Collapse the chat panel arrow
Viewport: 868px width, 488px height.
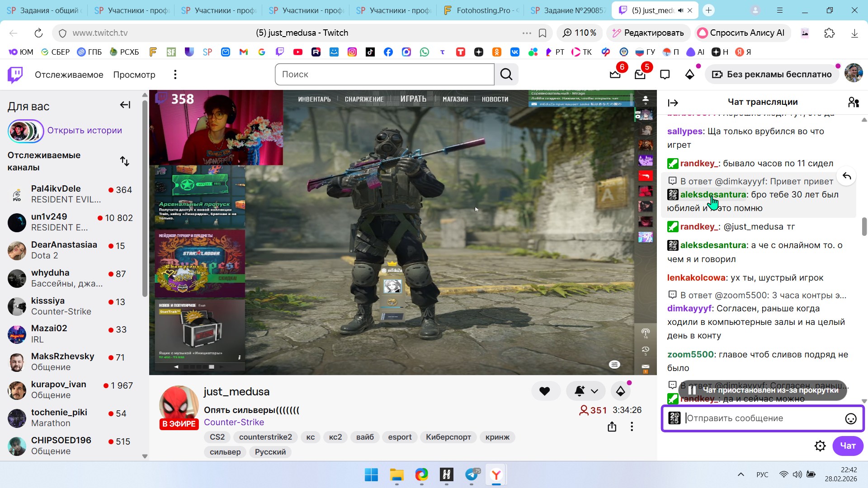(673, 103)
